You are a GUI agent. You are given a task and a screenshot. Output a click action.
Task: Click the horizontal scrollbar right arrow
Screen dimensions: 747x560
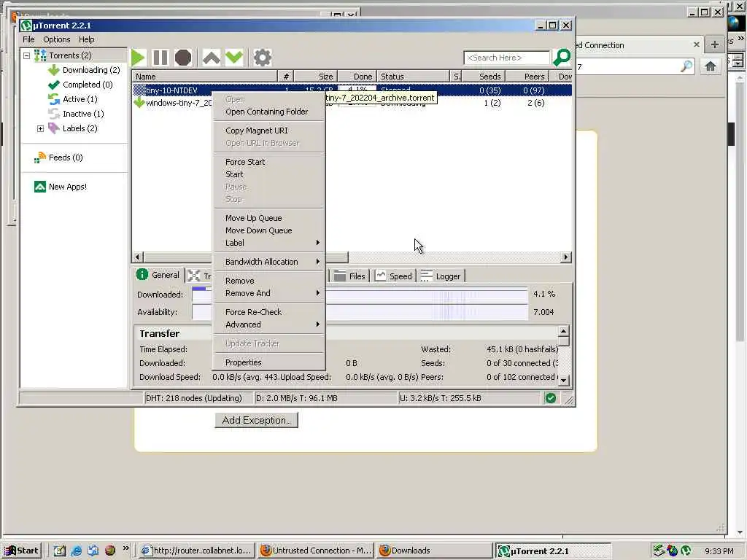click(x=565, y=257)
